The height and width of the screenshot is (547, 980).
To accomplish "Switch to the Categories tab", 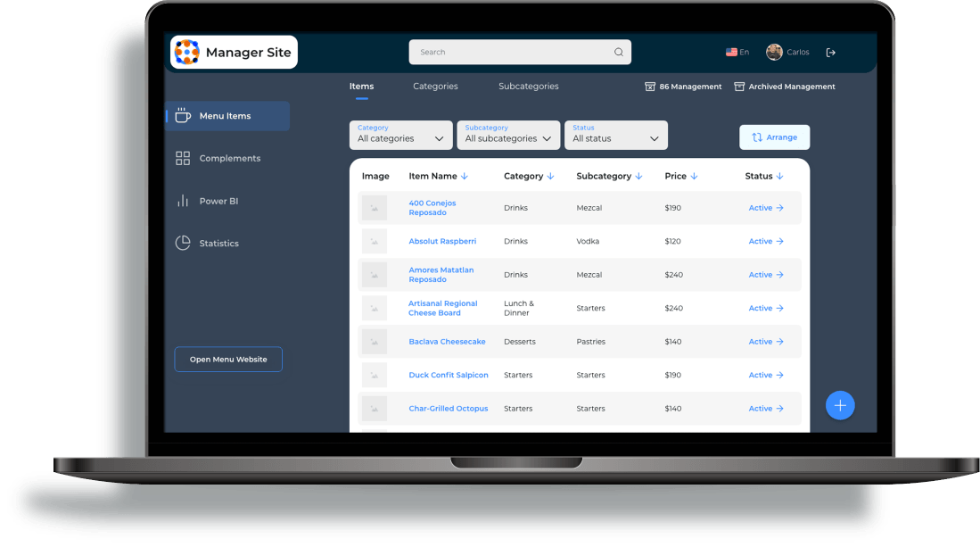I will tap(435, 86).
